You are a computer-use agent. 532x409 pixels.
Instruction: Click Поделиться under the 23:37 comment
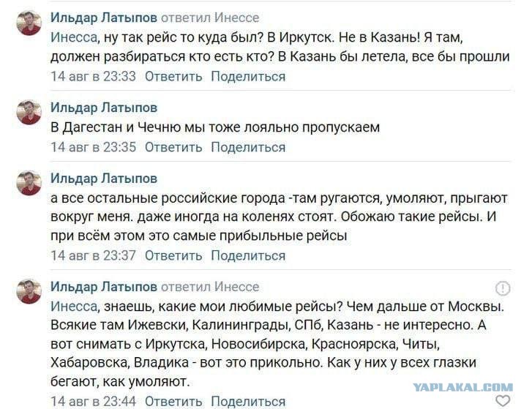coord(248,255)
